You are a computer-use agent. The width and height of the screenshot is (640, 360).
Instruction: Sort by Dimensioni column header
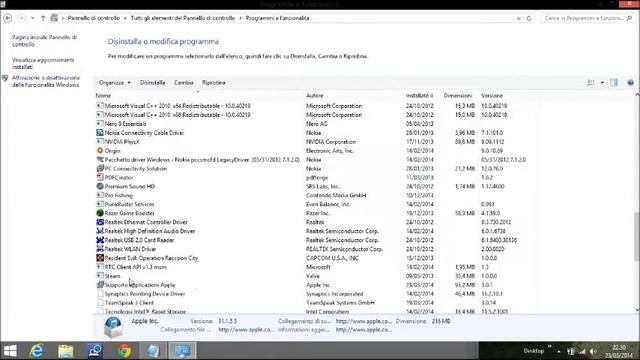click(458, 96)
